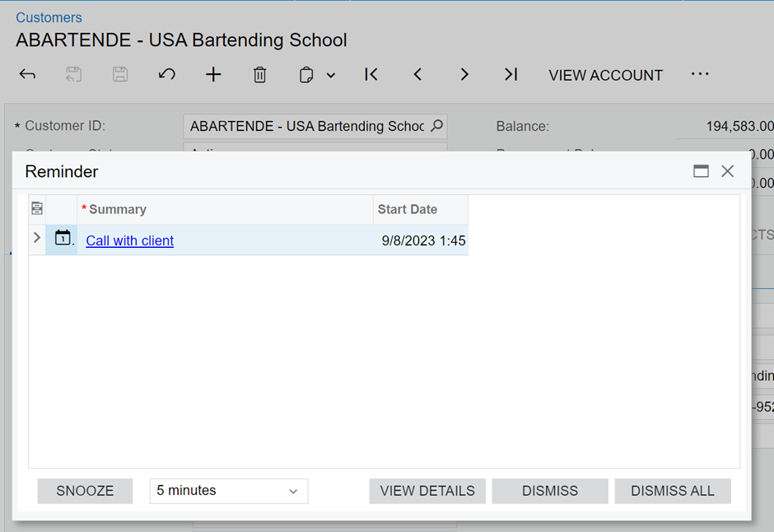
Task: Go to the next record
Action: coord(464,75)
